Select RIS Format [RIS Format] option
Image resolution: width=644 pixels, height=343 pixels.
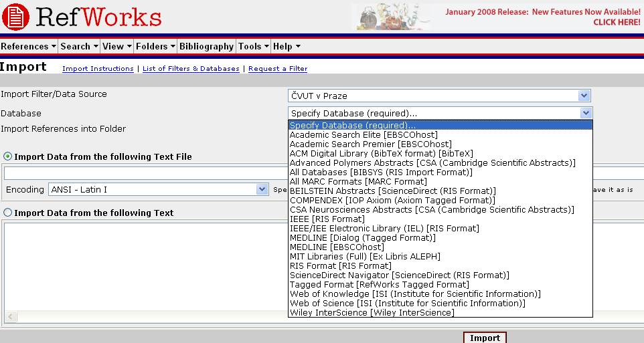440,266
